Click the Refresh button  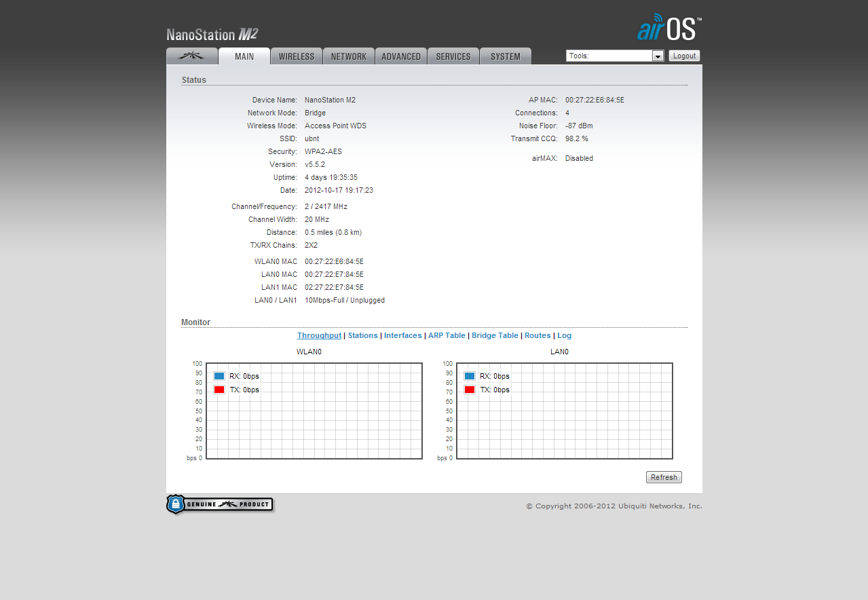pos(664,477)
